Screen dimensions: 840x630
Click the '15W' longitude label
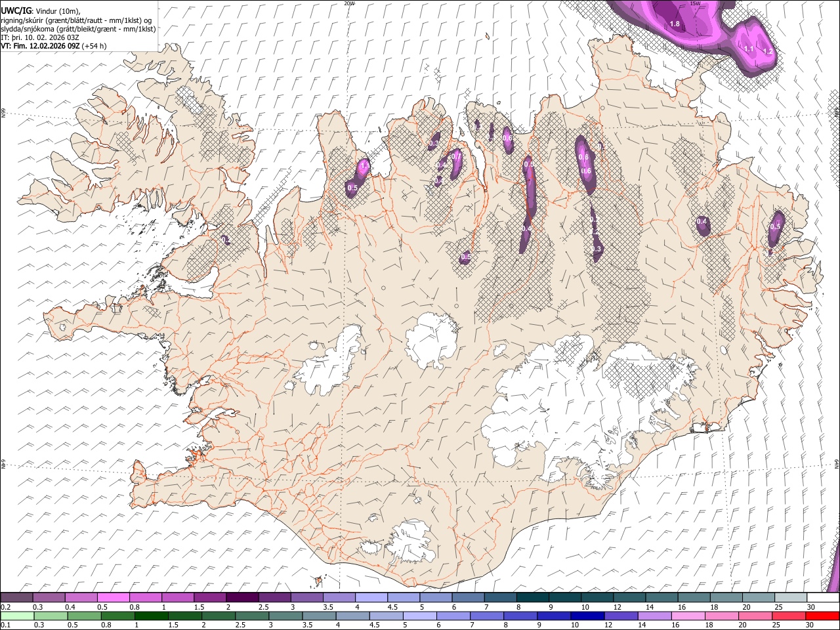pyautogui.click(x=695, y=3)
